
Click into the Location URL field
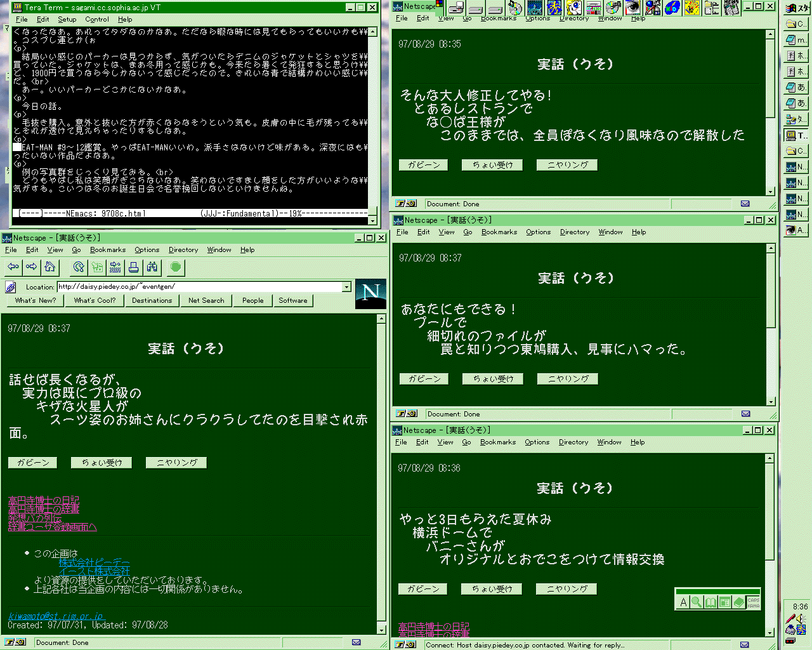[x=199, y=287]
